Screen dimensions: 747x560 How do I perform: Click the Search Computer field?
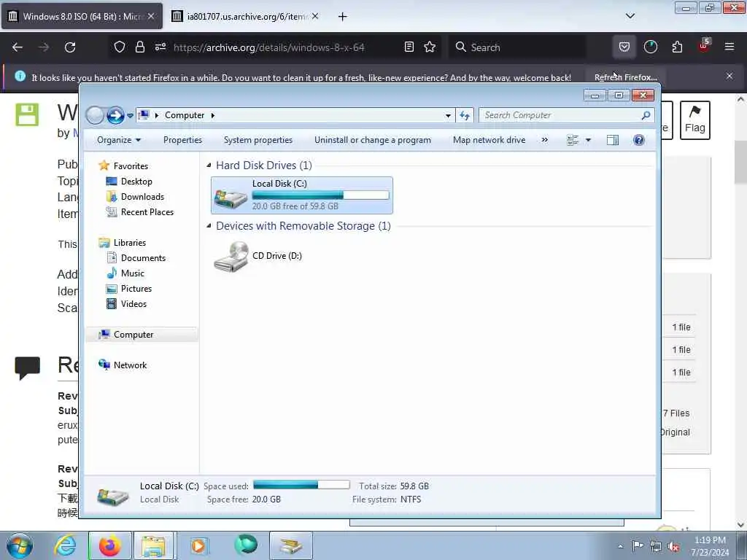566,115
